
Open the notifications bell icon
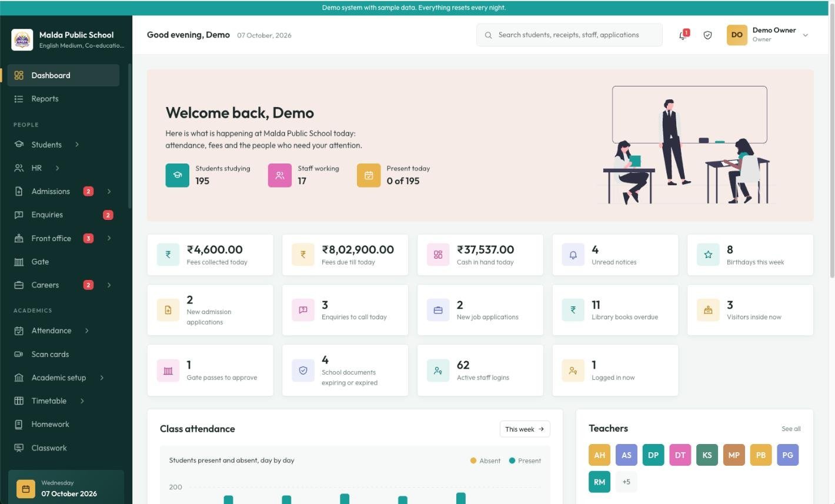click(x=683, y=35)
